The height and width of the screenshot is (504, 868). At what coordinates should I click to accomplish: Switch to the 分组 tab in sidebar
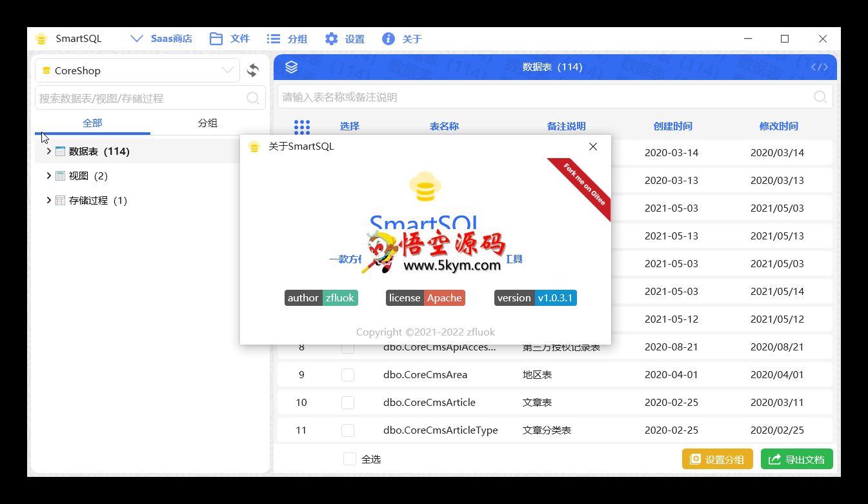click(208, 123)
